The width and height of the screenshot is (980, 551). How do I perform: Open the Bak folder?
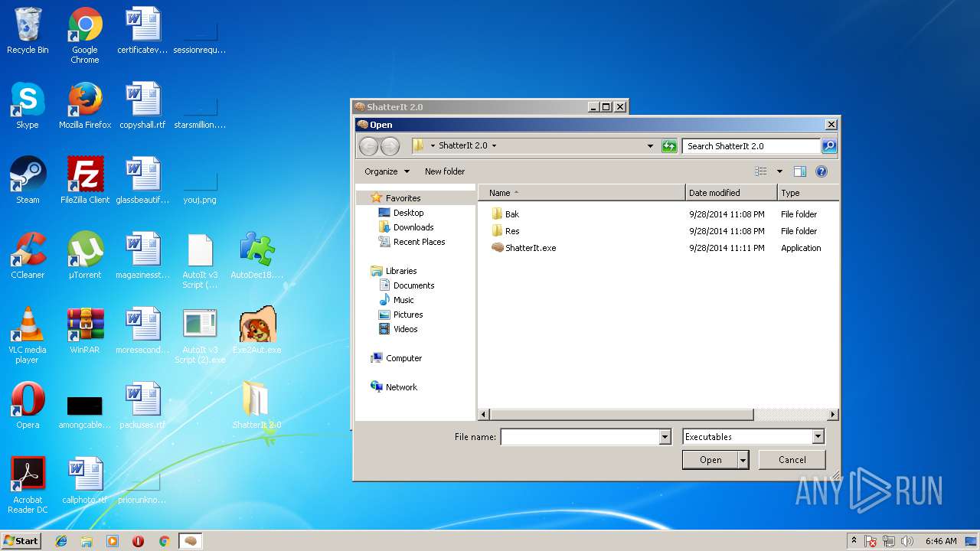click(x=505, y=214)
